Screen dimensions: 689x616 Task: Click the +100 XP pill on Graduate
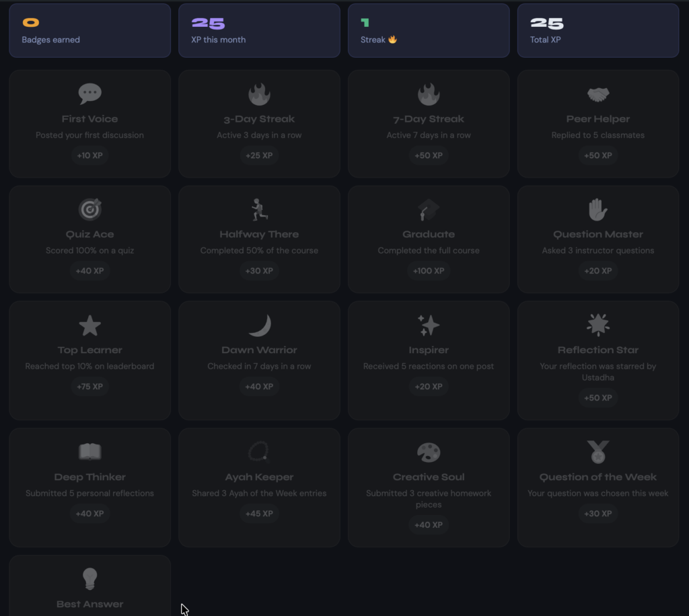[429, 271]
